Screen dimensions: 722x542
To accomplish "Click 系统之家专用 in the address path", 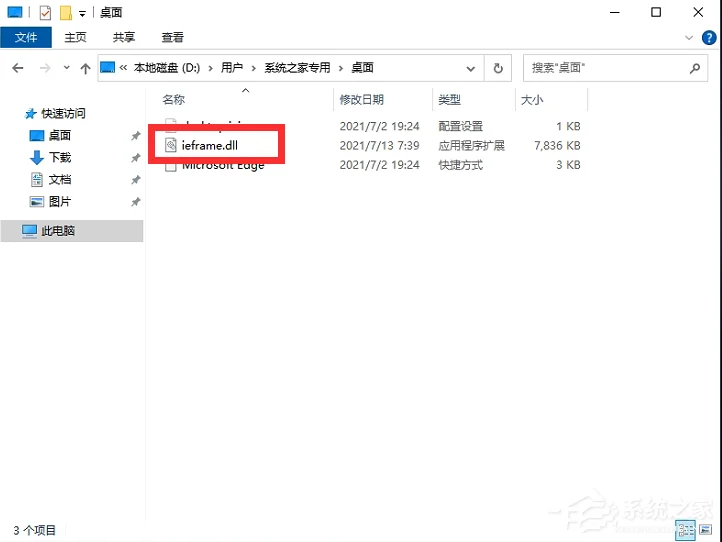I will (x=297, y=68).
